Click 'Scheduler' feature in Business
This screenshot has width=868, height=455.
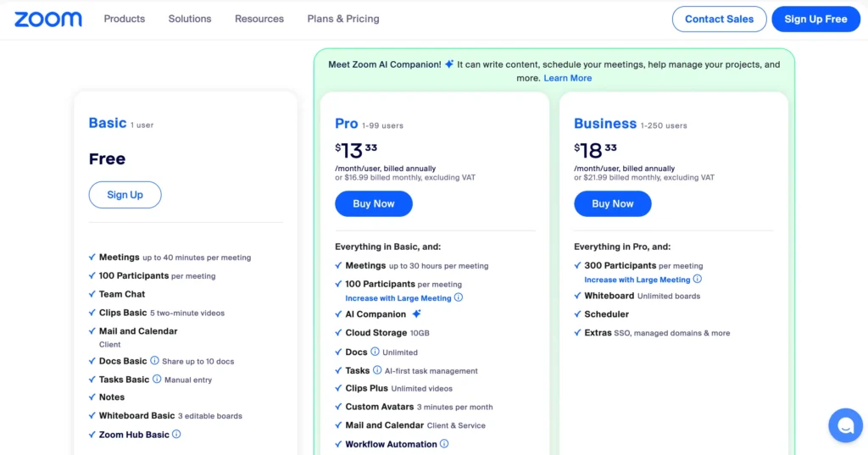[607, 314]
